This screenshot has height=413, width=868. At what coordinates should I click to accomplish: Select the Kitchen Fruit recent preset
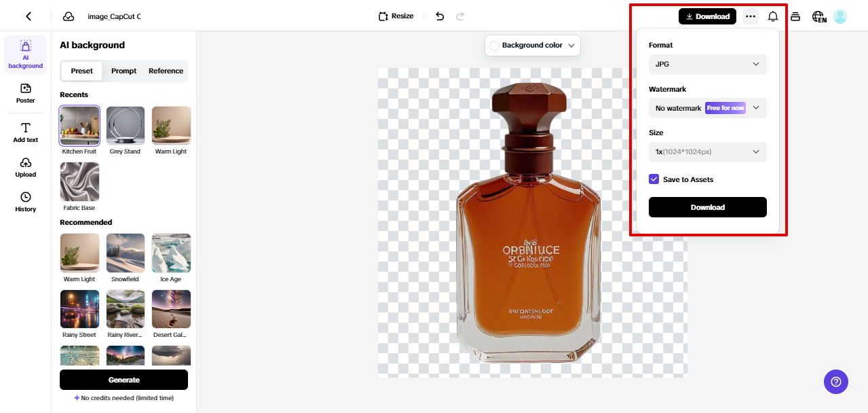point(79,126)
